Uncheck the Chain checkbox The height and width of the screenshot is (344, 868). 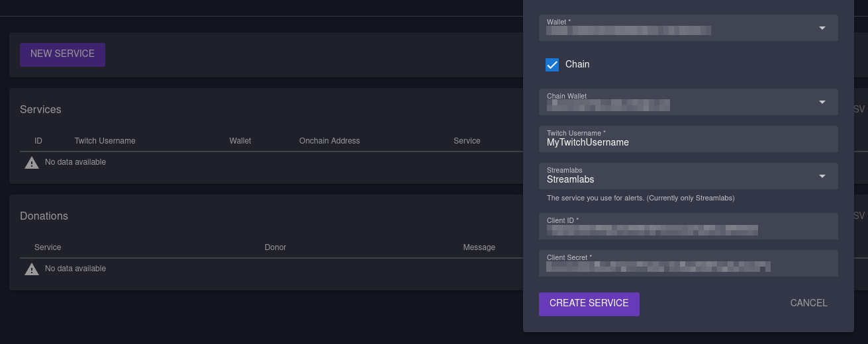(552, 65)
